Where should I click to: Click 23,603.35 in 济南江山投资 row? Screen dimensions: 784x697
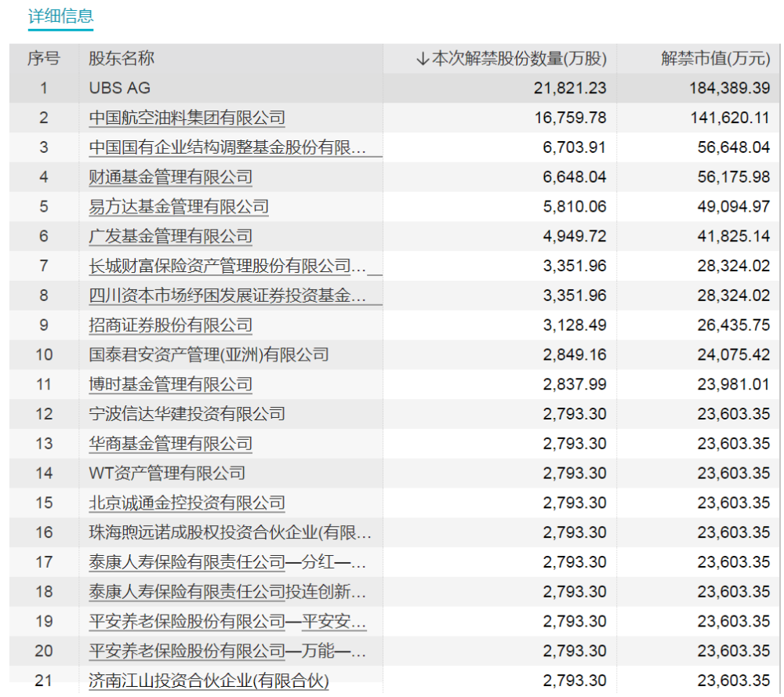point(734,681)
